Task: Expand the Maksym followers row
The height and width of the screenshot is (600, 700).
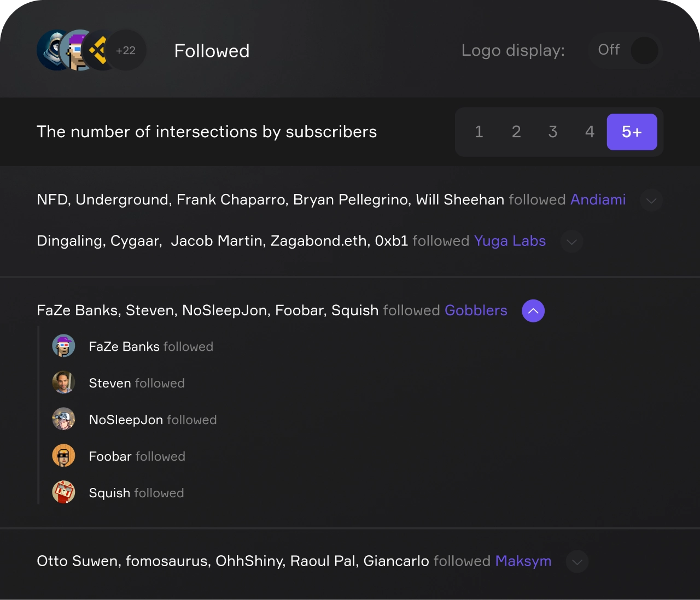Action: tap(577, 562)
